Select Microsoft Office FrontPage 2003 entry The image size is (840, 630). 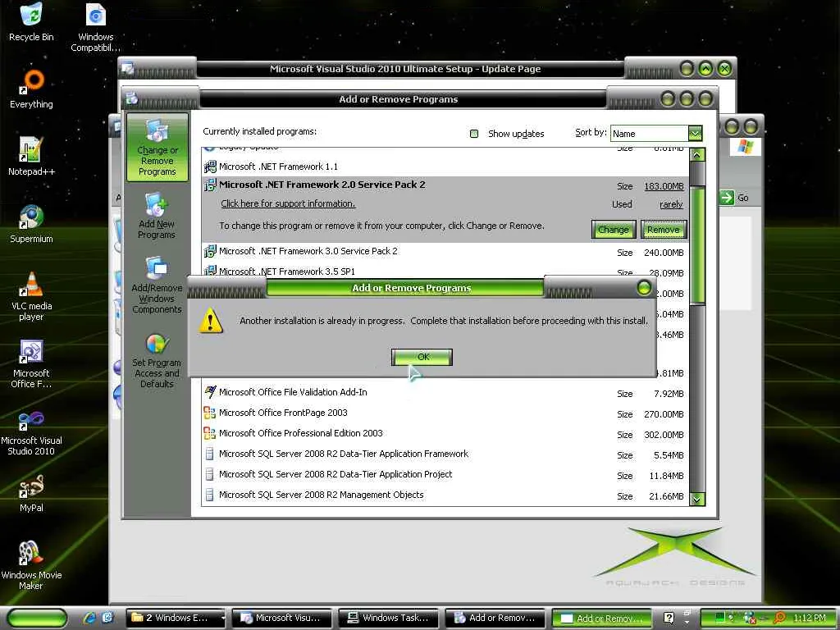(x=445, y=413)
